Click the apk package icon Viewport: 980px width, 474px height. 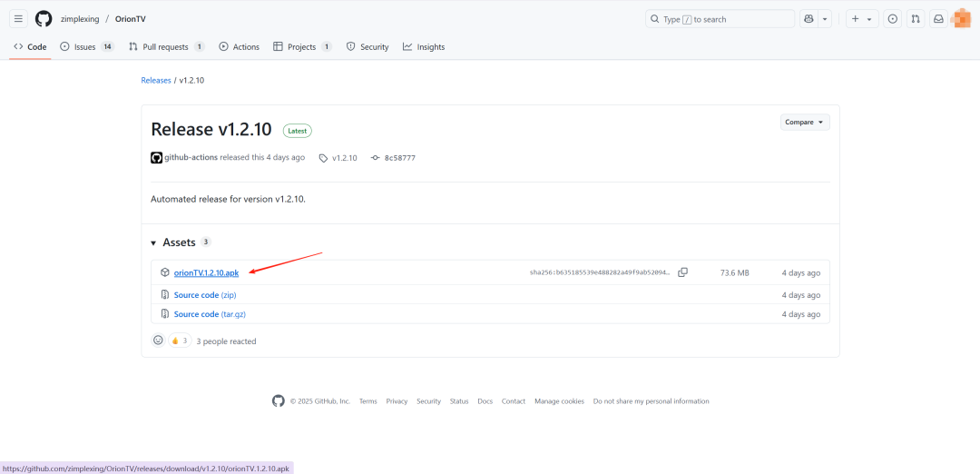click(x=165, y=272)
